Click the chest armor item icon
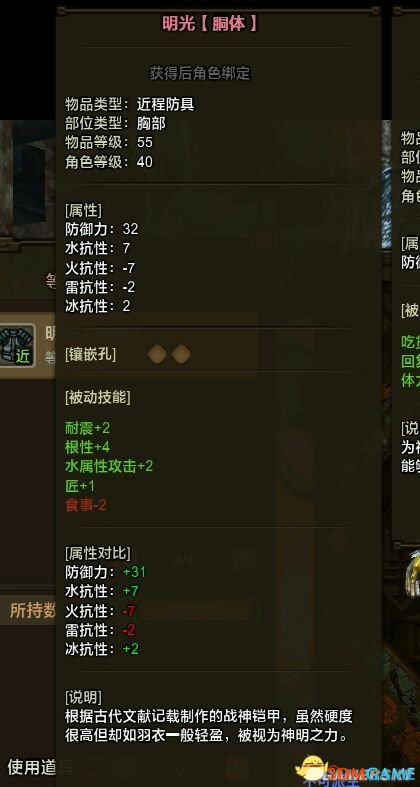 [17, 345]
